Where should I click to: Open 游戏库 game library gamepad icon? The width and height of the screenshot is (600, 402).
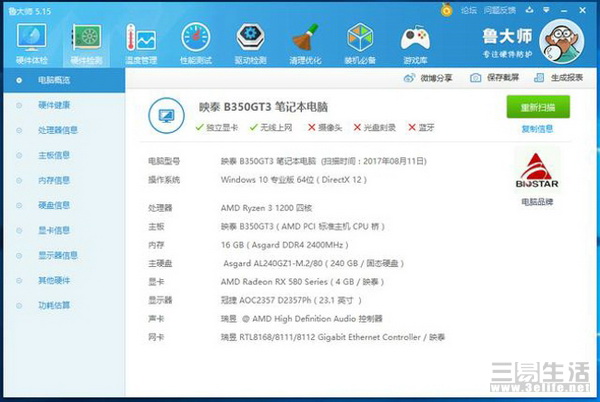tap(415, 43)
